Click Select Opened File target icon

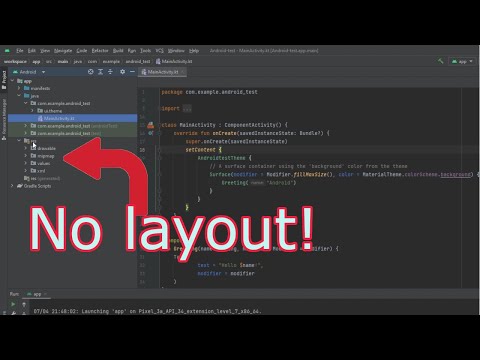point(90,72)
